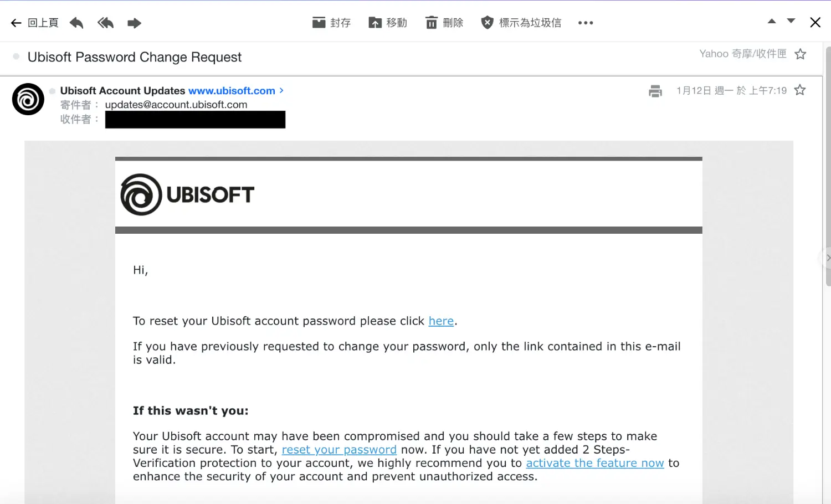The height and width of the screenshot is (504, 831).
Task: Print this email using printer icon
Action: pyautogui.click(x=655, y=91)
